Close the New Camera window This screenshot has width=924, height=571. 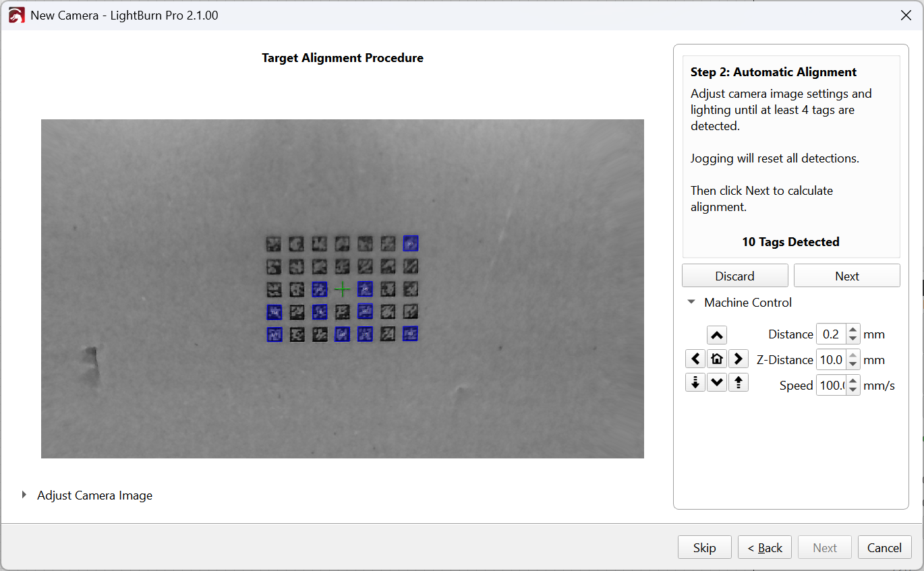point(906,15)
